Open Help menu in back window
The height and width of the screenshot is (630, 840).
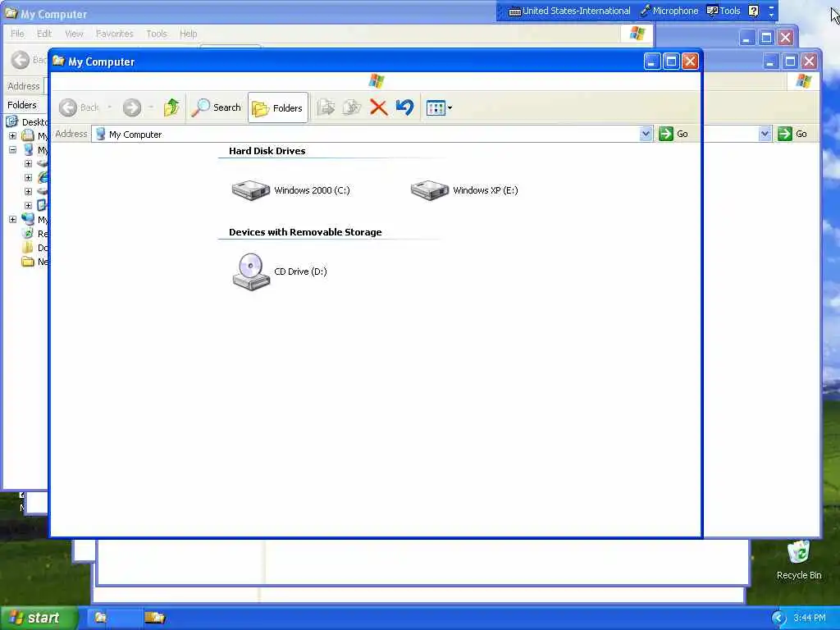pos(188,34)
